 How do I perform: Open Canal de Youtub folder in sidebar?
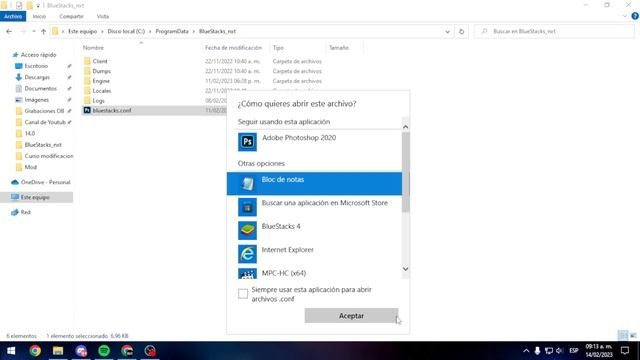pyautogui.click(x=45, y=122)
